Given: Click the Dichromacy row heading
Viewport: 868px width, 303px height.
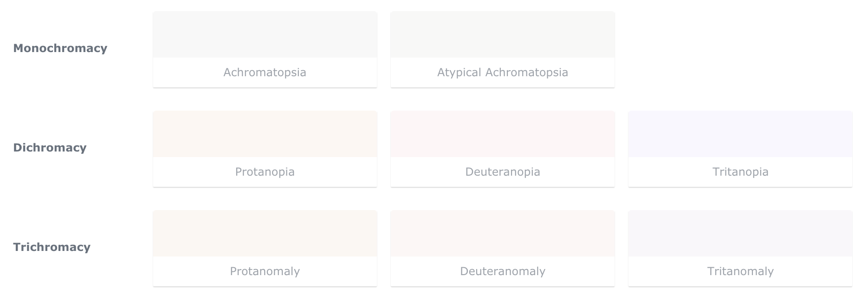Looking at the screenshot, I should click(50, 148).
